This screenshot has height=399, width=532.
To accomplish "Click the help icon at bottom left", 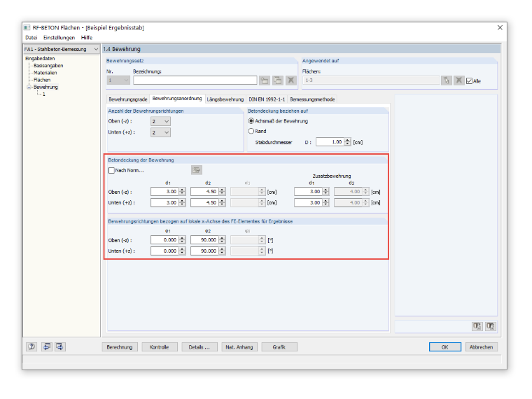I will 31,346.
